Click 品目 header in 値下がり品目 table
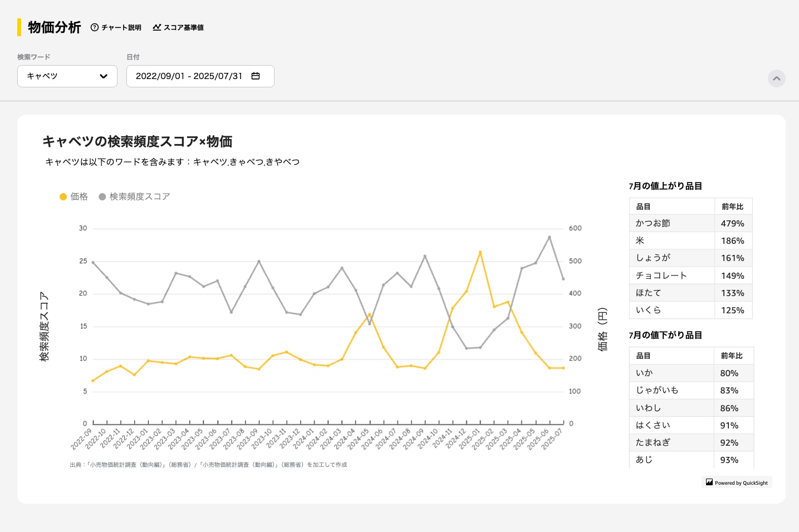This screenshot has height=532, width=799. point(643,356)
